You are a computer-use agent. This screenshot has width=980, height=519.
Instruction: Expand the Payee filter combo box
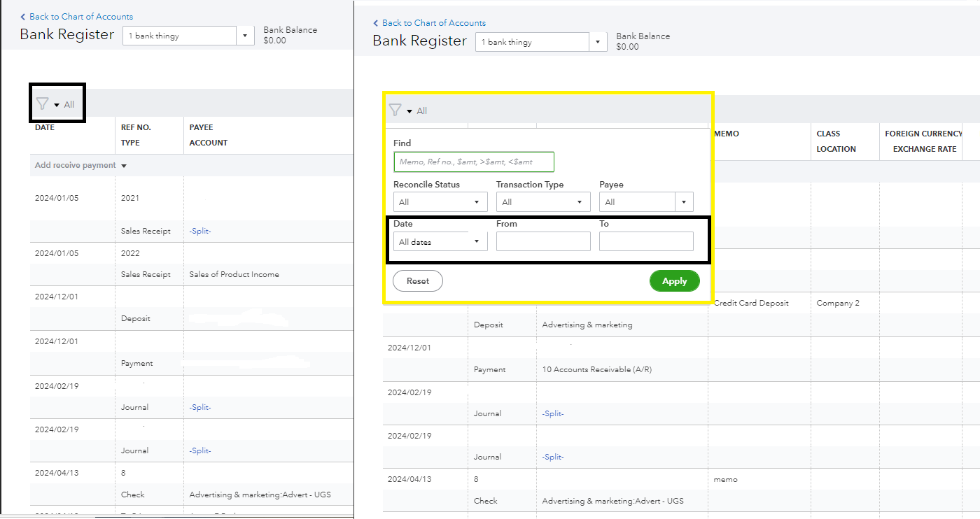point(684,202)
